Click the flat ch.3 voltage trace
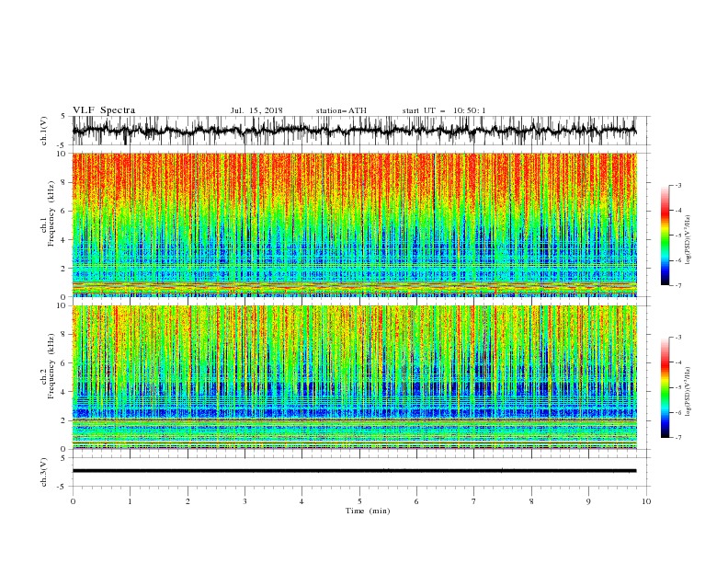Viewport: 728px width, 563px height. click(x=354, y=471)
